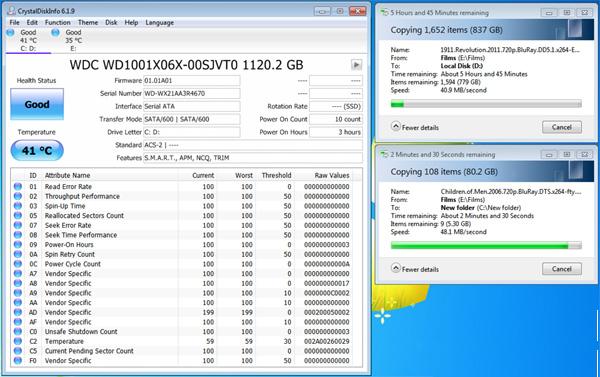Click the Power On Count field
Viewport: 600px width, 377px height.
click(x=336, y=119)
